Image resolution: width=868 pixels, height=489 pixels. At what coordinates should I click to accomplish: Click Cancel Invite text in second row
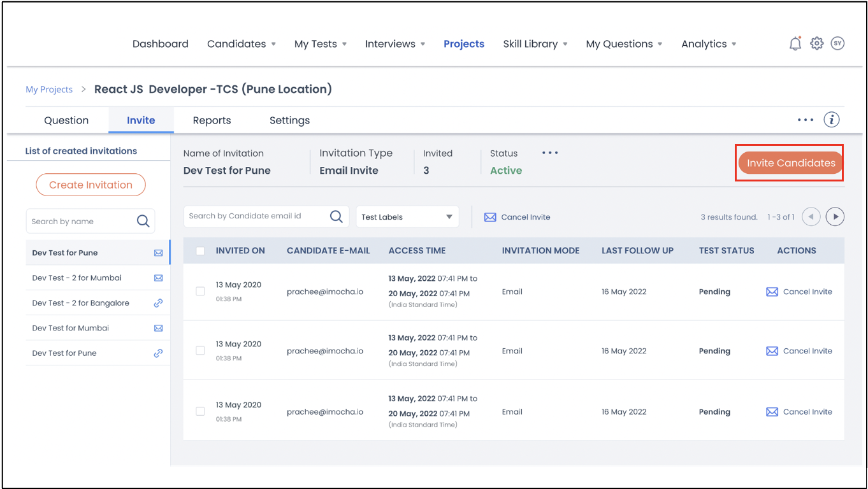coord(807,351)
